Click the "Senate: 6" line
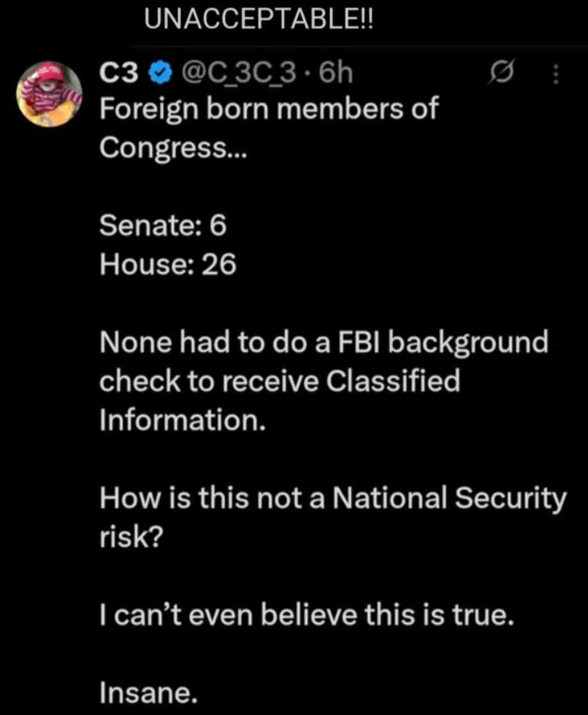 click(x=163, y=225)
